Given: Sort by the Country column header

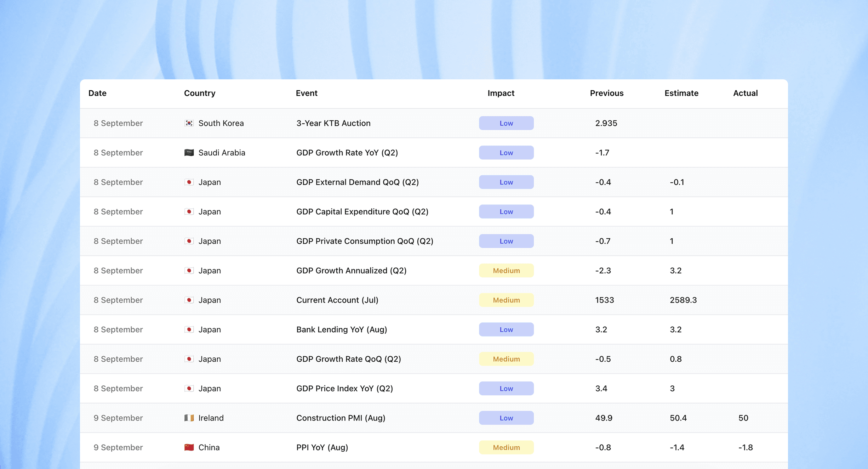Looking at the screenshot, I should (200, 93).
